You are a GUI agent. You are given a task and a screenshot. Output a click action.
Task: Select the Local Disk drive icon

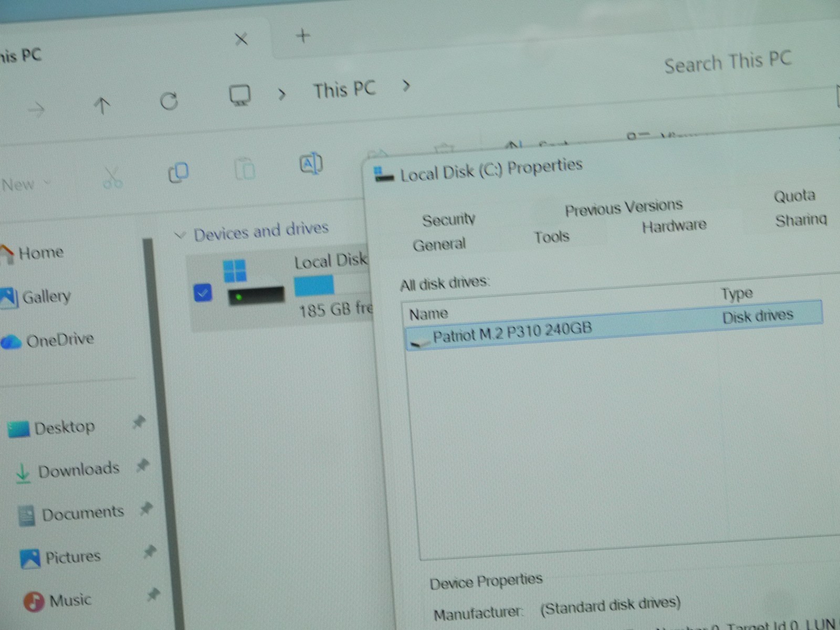tap(255, 281)
